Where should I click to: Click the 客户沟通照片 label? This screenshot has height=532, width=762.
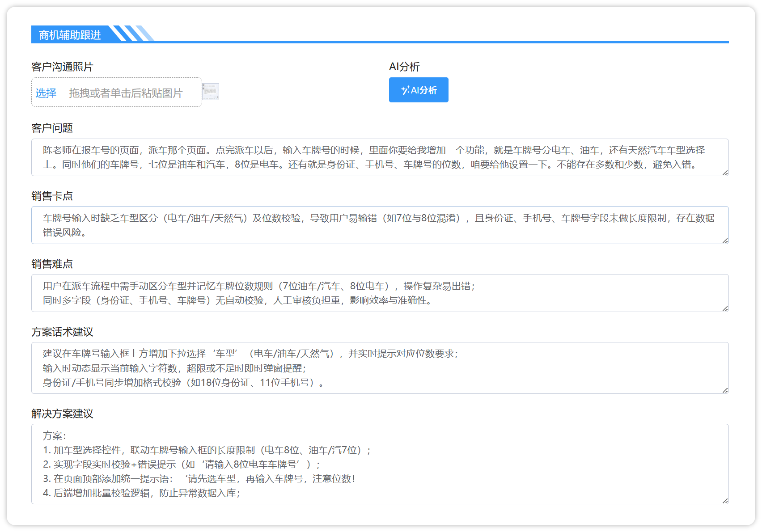click(x=62, y=67)
